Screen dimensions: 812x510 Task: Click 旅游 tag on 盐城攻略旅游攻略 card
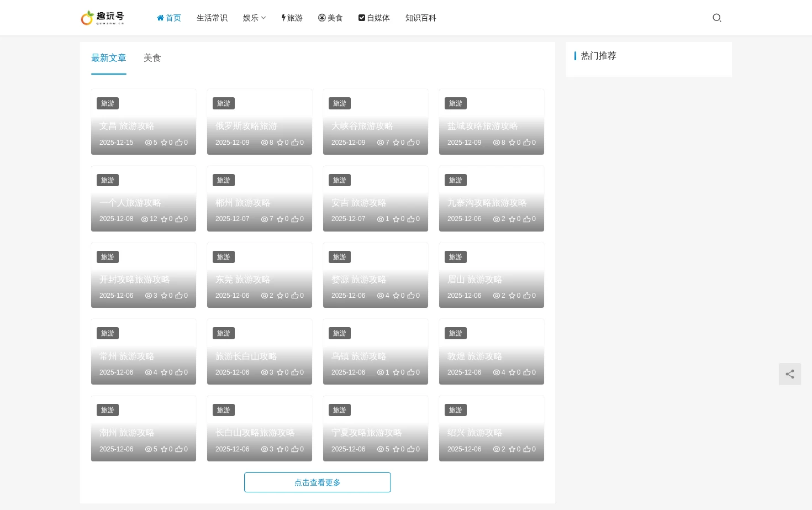coord(456,103)
